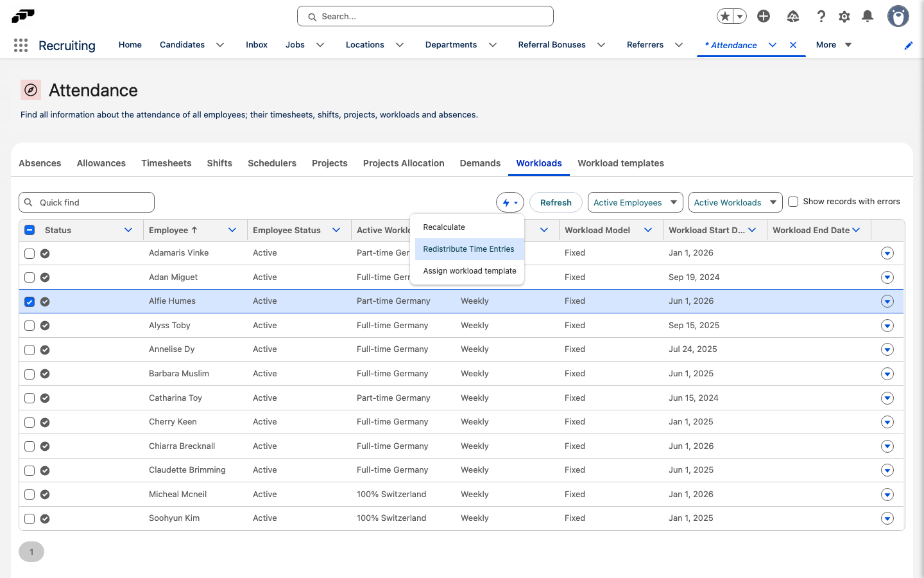Switch to the Timesheets tab
Viewport: 924px width, 578px height.
click(166, 163)
